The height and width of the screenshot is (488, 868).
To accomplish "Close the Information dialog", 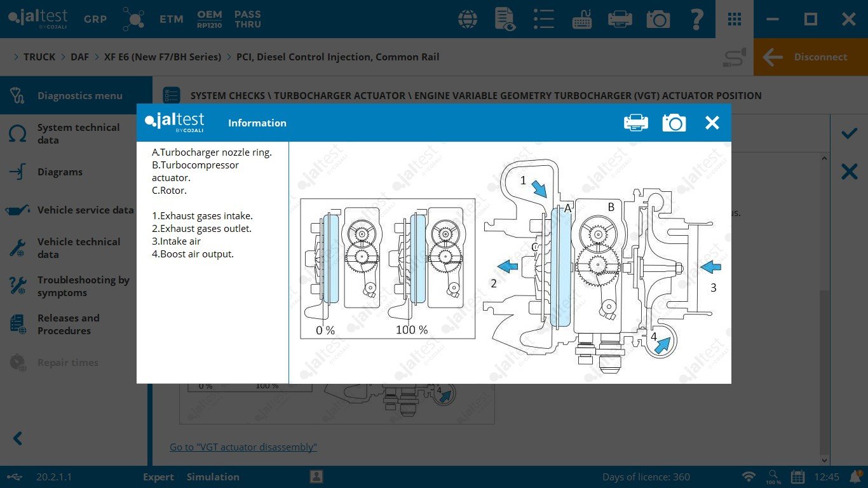I will point(712,123).
